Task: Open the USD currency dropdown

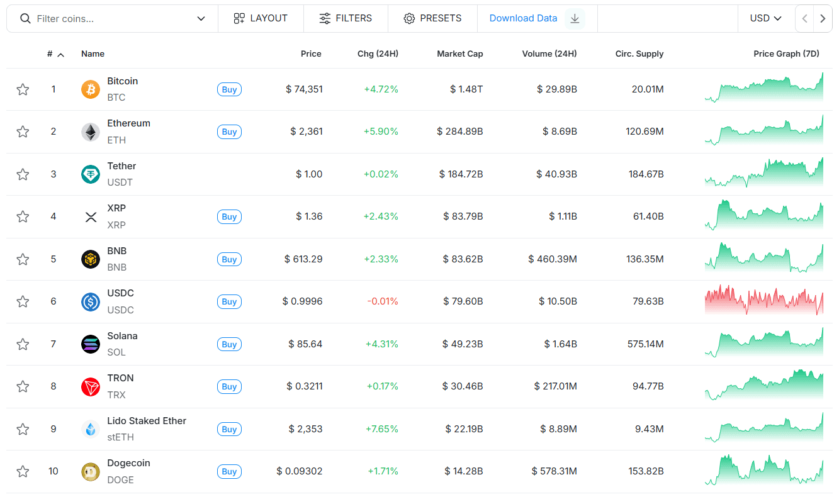Action: pos(765,18)
